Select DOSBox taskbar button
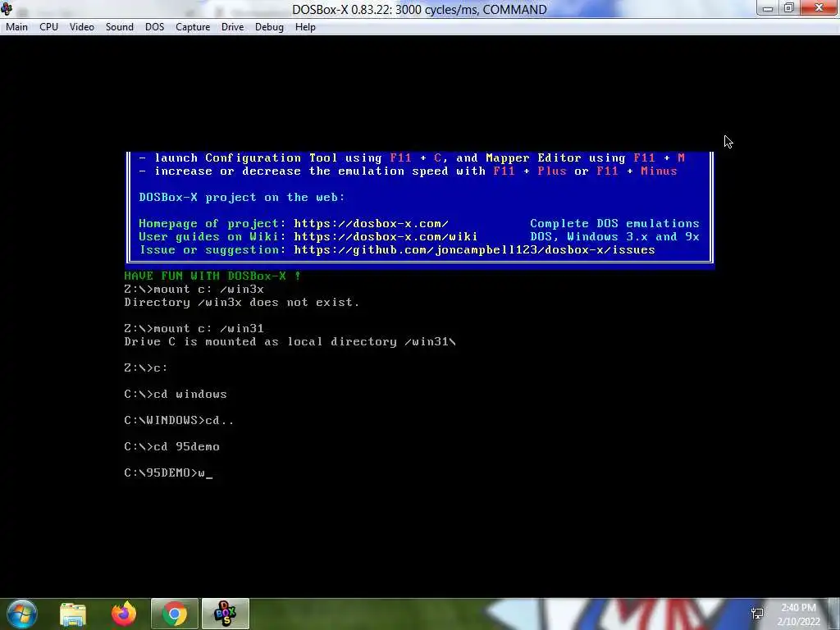This screenshot has width=840, height=630. (226, 614)
